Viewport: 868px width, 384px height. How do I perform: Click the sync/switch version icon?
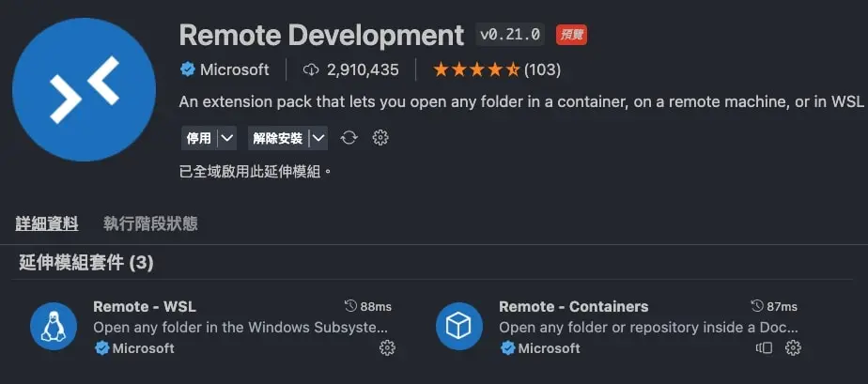[349, 138]
